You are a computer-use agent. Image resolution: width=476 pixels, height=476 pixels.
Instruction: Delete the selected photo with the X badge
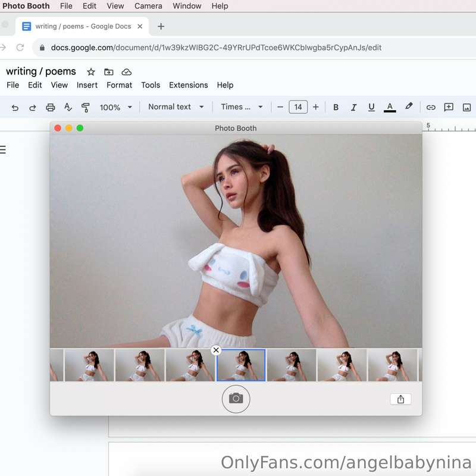[216, 350]
